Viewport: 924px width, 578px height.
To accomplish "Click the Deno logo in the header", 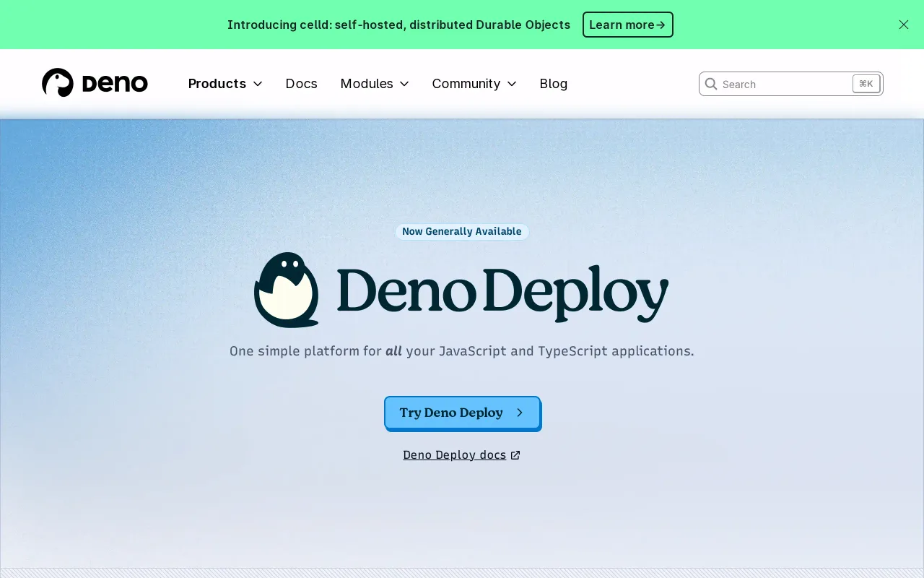I will tap(95, 83).
